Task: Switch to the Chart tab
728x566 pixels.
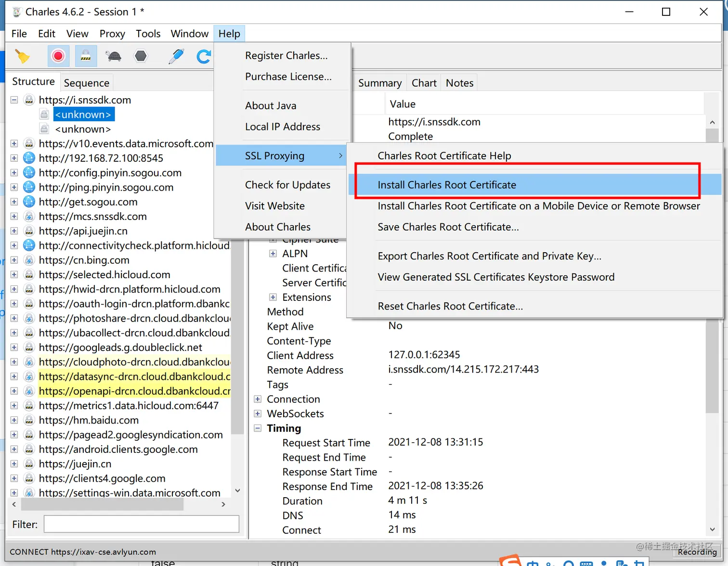Action: (424, 83)
